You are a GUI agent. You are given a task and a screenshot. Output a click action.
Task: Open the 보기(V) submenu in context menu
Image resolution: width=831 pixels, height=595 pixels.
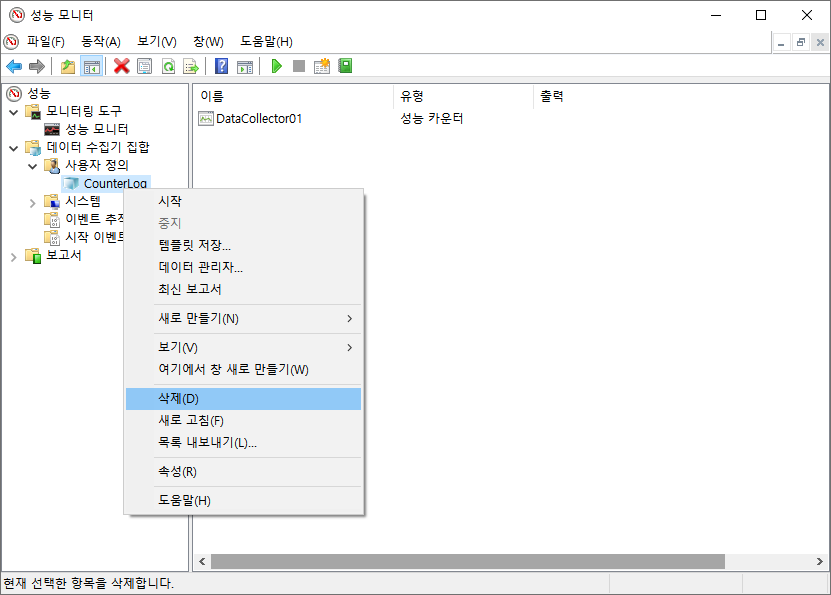coord(244,348)
